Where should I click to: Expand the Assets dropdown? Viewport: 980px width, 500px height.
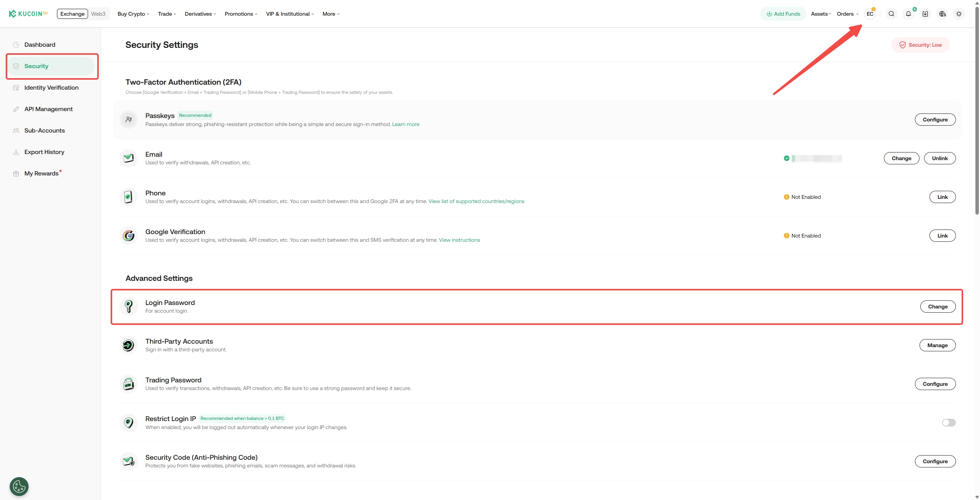click(x=821, y=14)
